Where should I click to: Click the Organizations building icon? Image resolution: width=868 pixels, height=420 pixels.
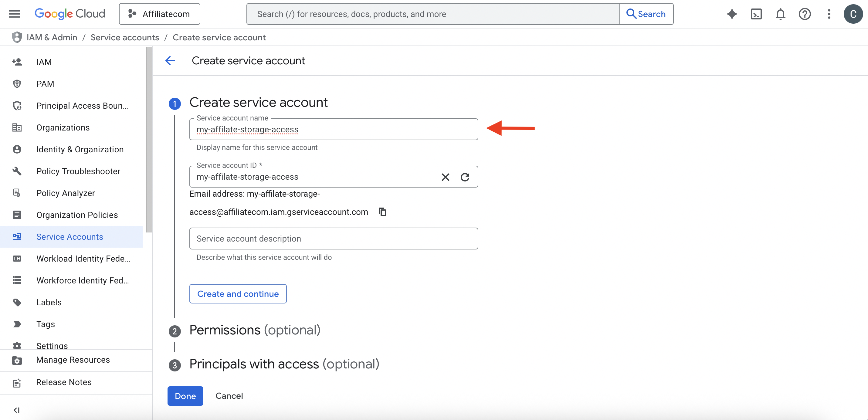17,128
